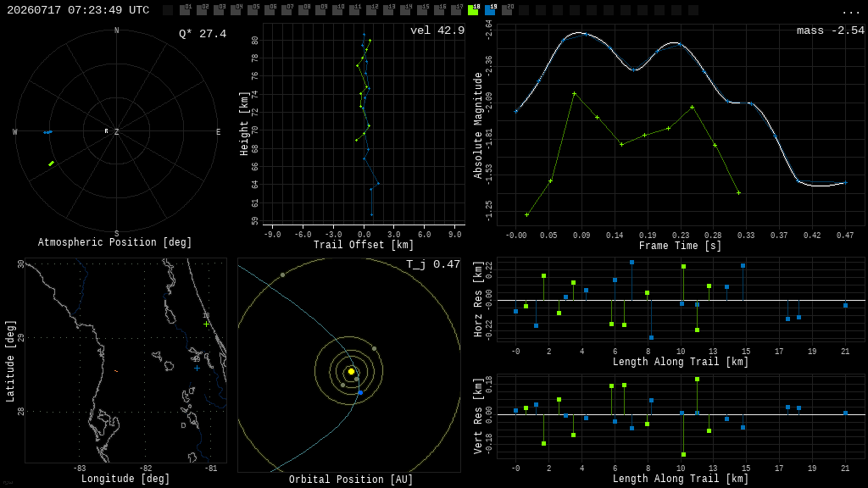This screenshot has width=868, height=488.
Task: Click station box 05 in top bar
Action: (253, 10)
